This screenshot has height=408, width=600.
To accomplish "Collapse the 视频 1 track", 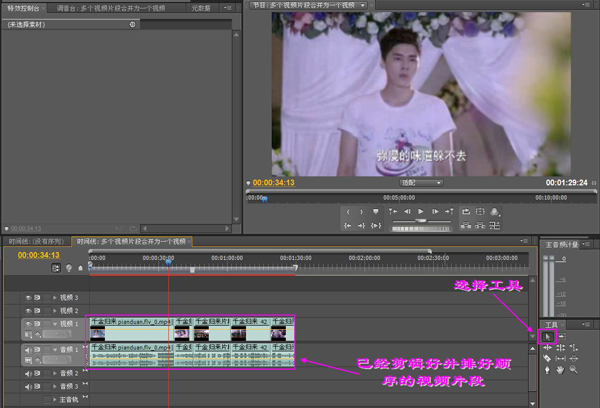I will click(x=55, y=324).
